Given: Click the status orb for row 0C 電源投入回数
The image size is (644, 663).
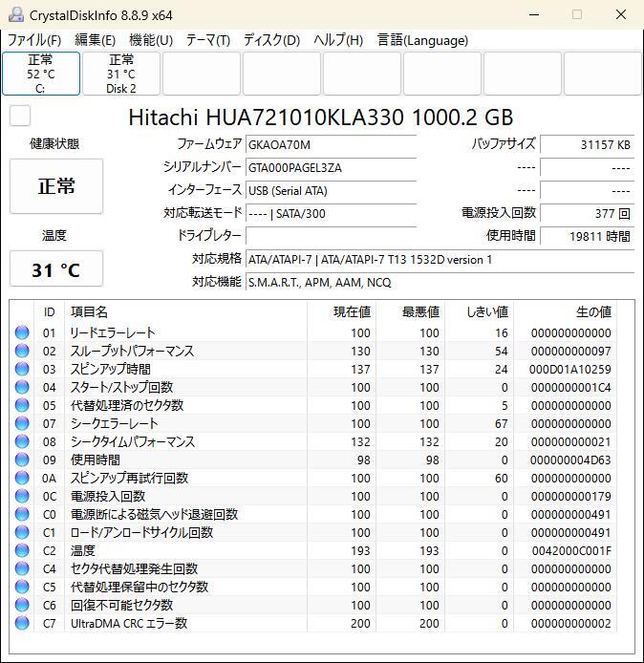Looking at the screenshot, I should (22, 497).
